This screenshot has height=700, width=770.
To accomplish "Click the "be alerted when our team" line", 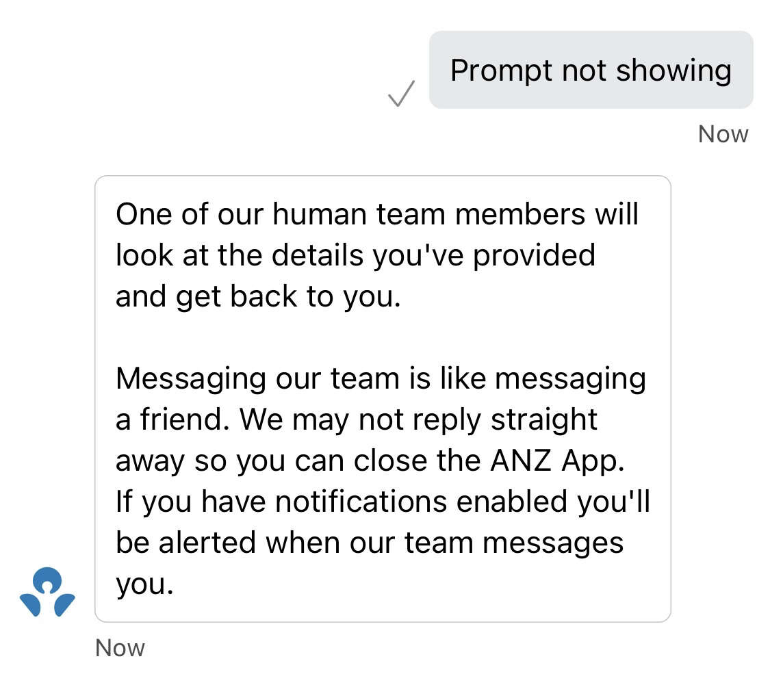I will (x=370, y=543).
